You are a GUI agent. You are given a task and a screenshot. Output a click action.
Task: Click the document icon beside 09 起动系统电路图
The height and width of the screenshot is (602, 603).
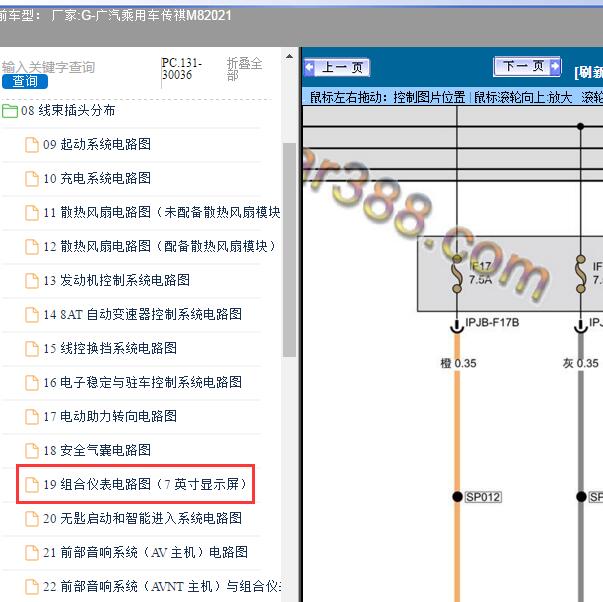point(32,145)
